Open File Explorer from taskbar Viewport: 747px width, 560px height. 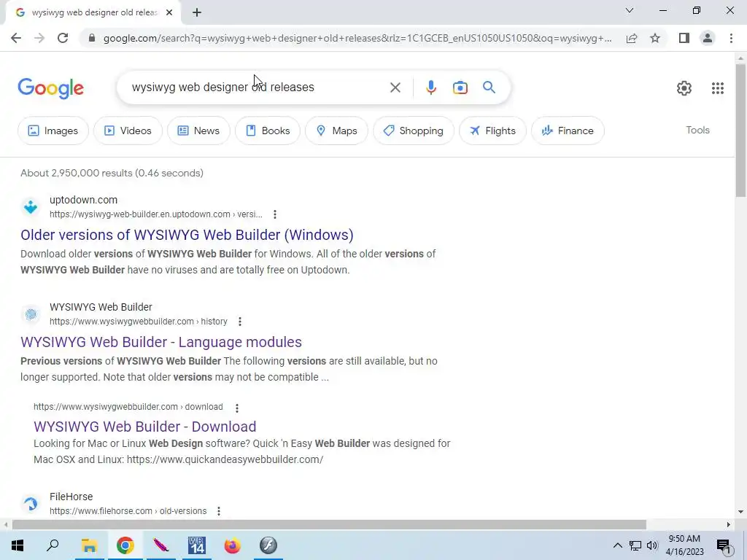89,545
